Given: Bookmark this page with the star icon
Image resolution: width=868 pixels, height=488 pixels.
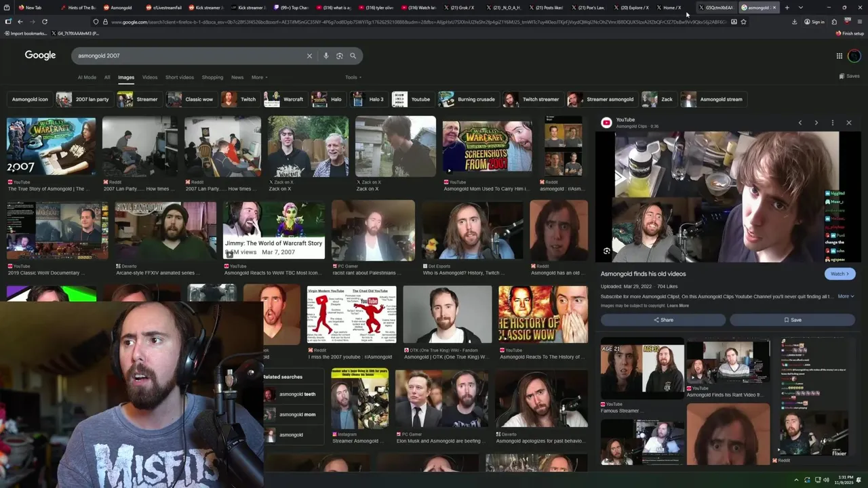Looking at the screenshot, I should [x=743, y=22].
